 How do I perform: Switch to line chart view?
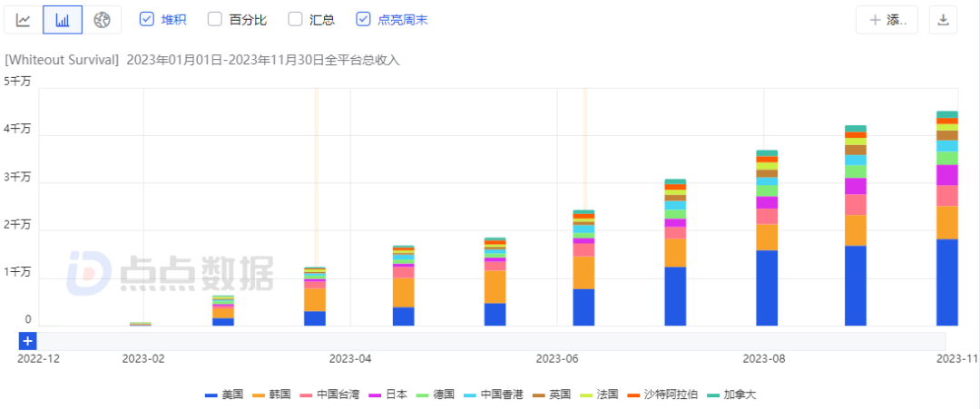[24, 20]
